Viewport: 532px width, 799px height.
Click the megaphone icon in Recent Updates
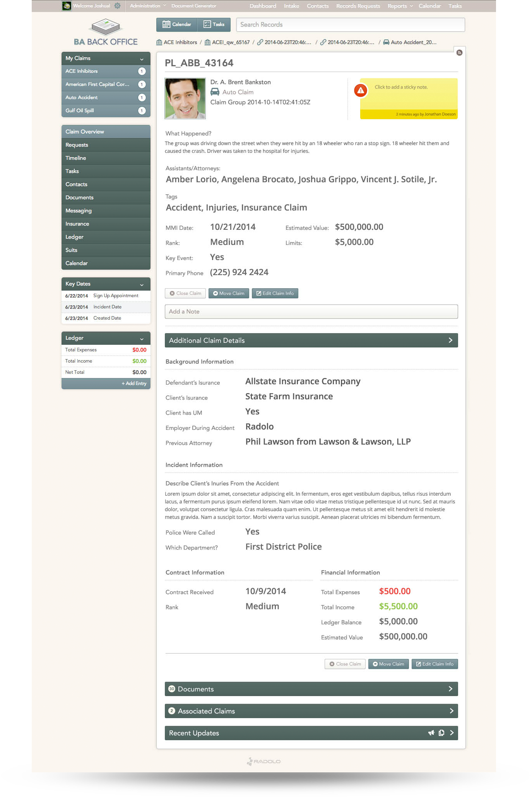431,733
